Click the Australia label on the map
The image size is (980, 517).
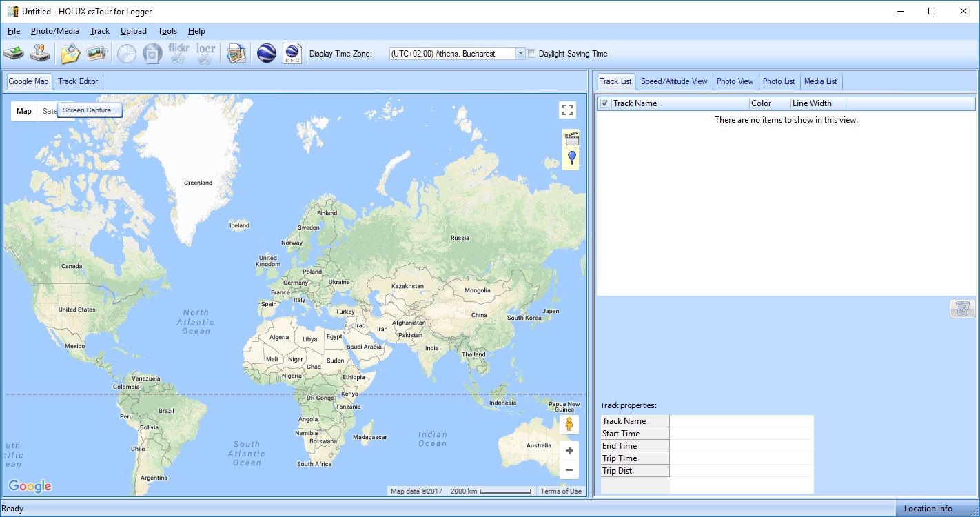pyautogui.click(x=538, y=445)
